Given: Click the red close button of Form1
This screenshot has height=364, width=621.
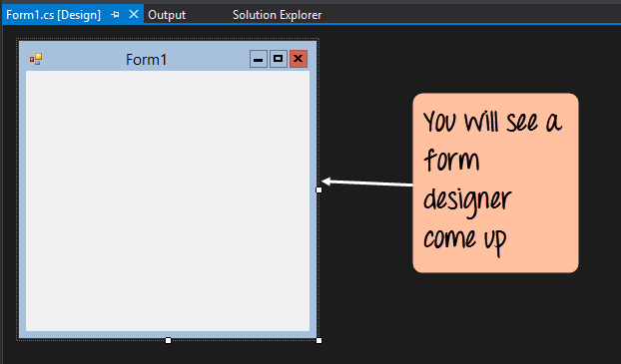Looking at the screenshot, I should point(299,59).
